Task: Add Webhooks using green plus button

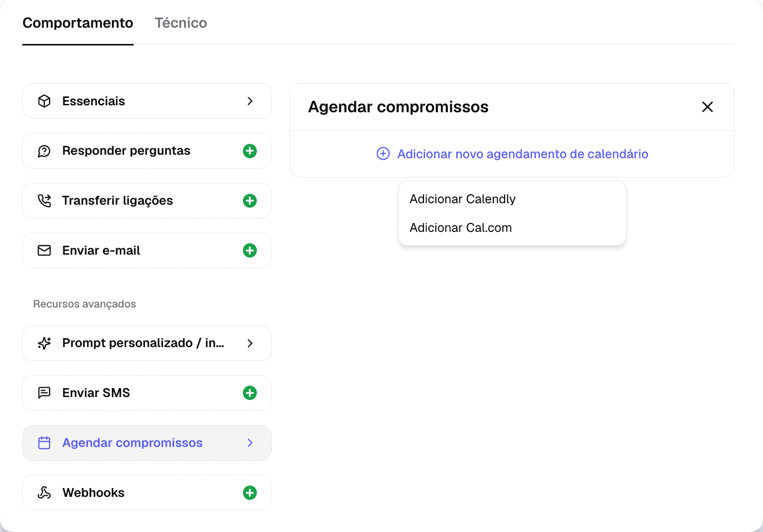Action: [250, 493]
